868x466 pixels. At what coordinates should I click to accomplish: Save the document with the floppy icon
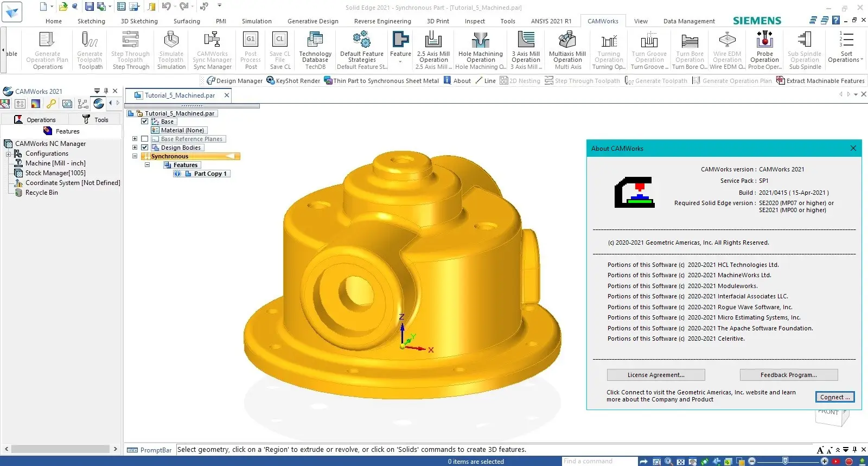click(x=89, y=7)
